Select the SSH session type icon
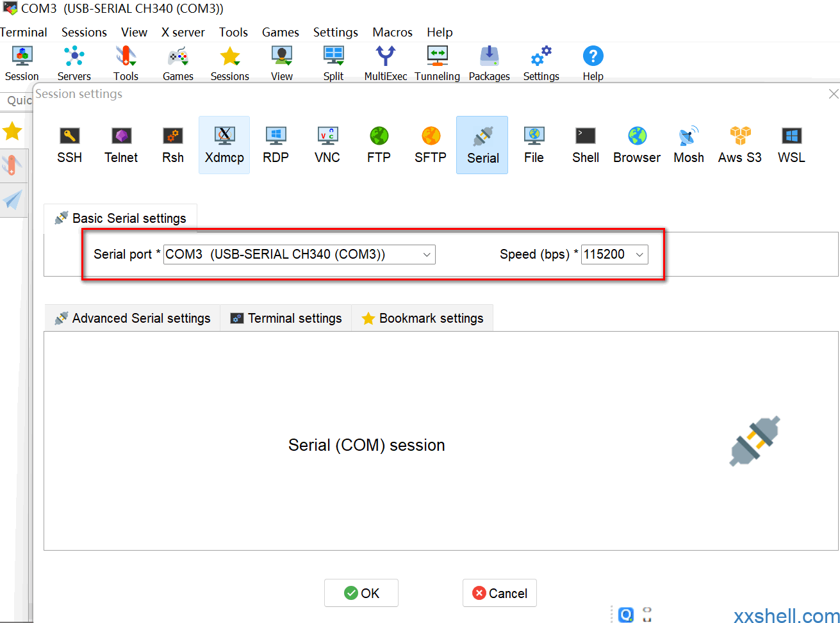This screenshot has width=840, height=623. coord(69,145)
